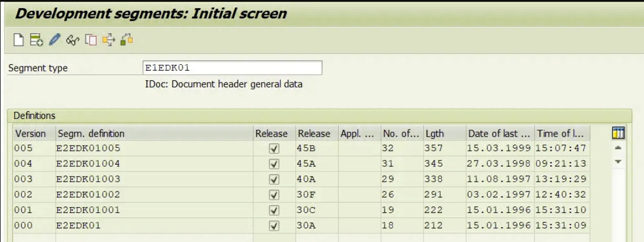Select the E2EDK01004 segment definition cell
The image size is (644, 242).
(88, 164)
